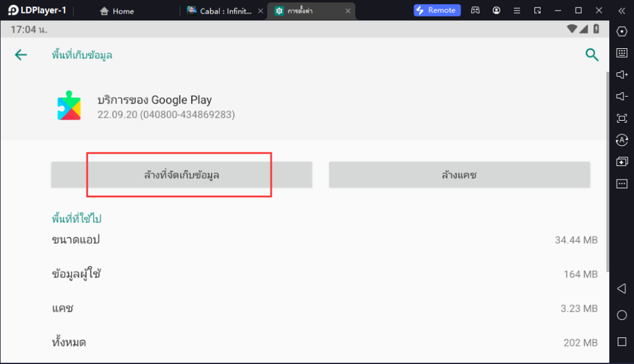Click the volume down icon
The image size is (634, 364).
pyautogui.click(x=622, y=96)
